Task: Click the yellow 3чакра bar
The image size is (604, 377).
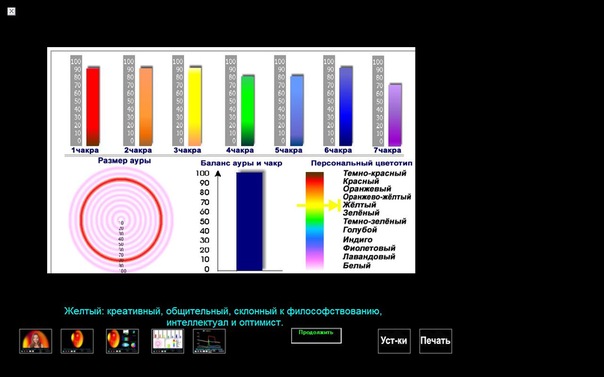Action: tap(195, 106)
